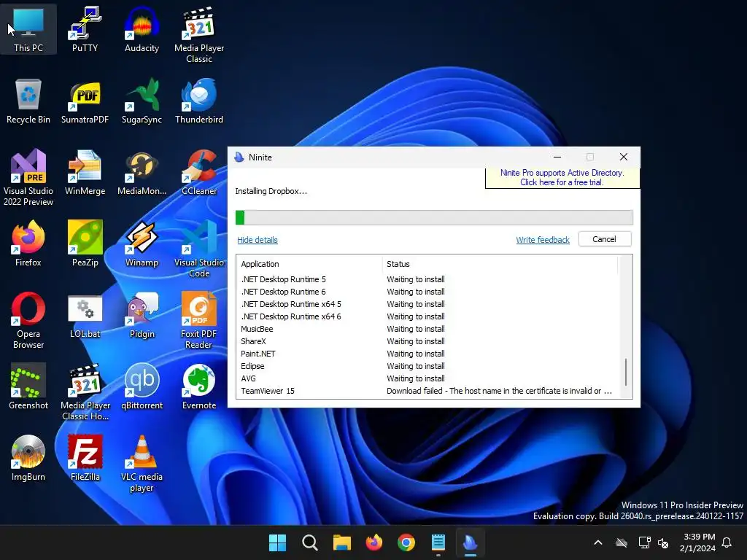Select the SugarSync hummingbird icon
The width and height of the screenshot is (747, 560).
tap(142, 101)
